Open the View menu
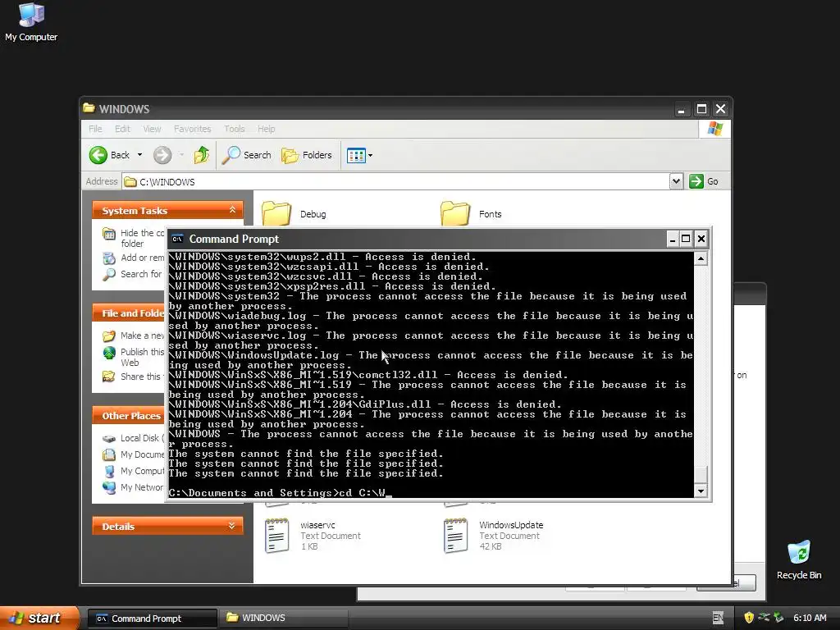Screen dimensions: 840x630 click(152, 129)
